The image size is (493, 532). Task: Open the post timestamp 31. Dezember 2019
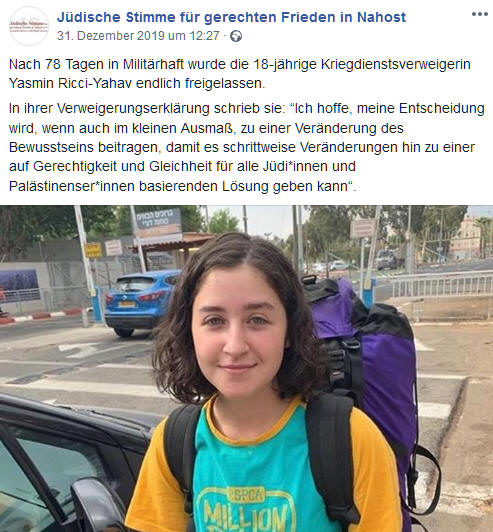(138, 36)
